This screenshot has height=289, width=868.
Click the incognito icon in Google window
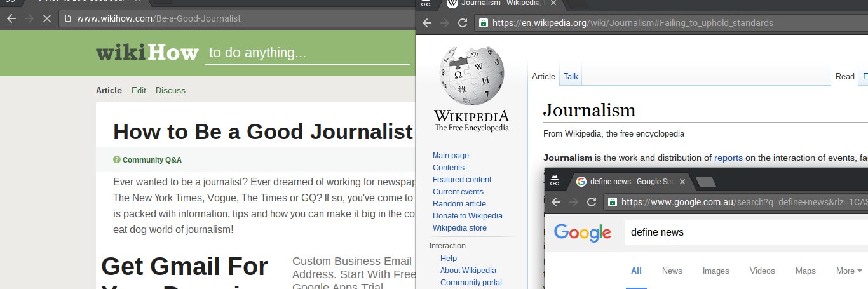pos(555,180)
